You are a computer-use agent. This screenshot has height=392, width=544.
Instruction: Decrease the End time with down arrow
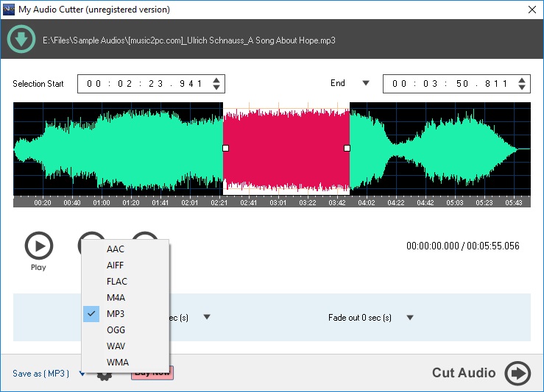[522, 88]
